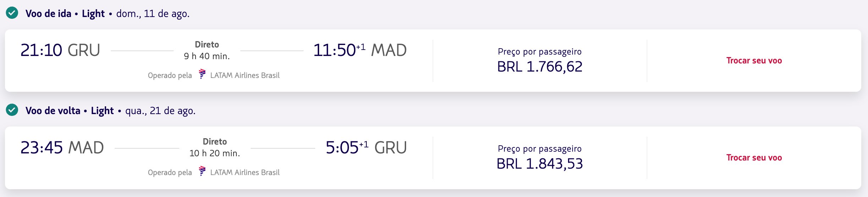Screen dimensions: 868x197
Task: Click the LATAM logo on outbound flight
Action: click(202, 74)
